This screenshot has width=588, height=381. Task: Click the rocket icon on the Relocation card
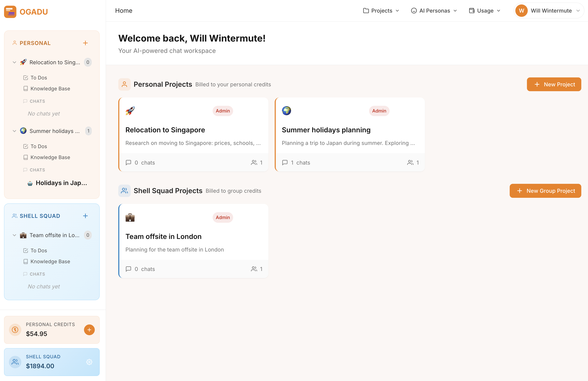[x=130, y=111]
